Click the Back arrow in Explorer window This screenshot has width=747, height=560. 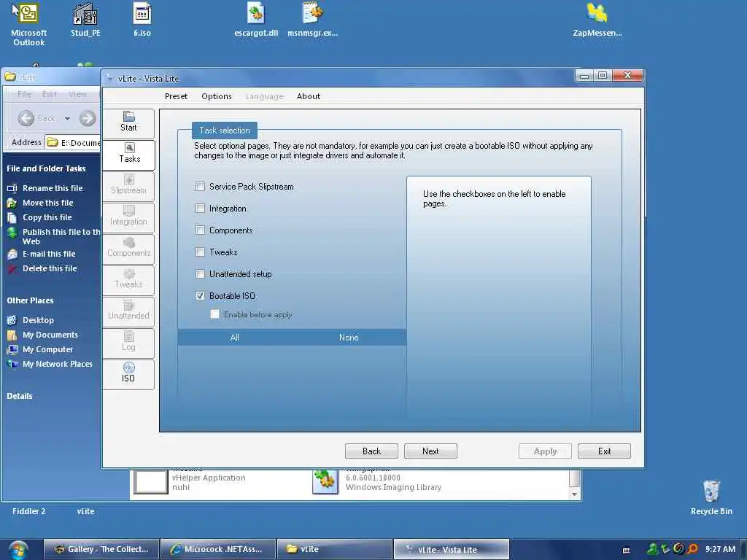[26, 118]
